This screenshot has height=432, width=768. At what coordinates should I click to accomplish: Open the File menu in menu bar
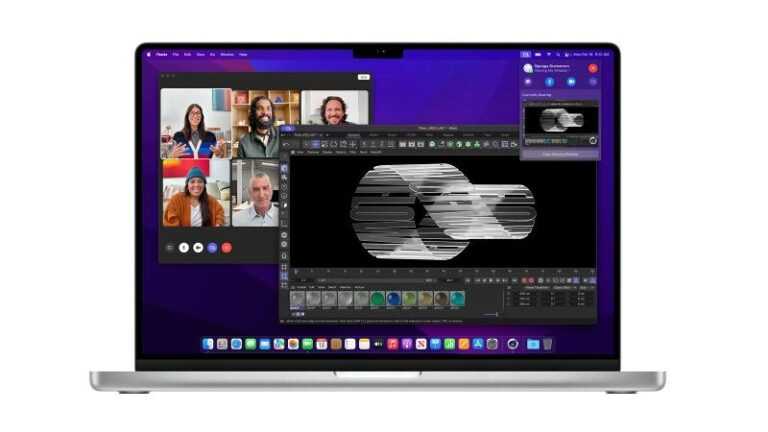[175, 54]
